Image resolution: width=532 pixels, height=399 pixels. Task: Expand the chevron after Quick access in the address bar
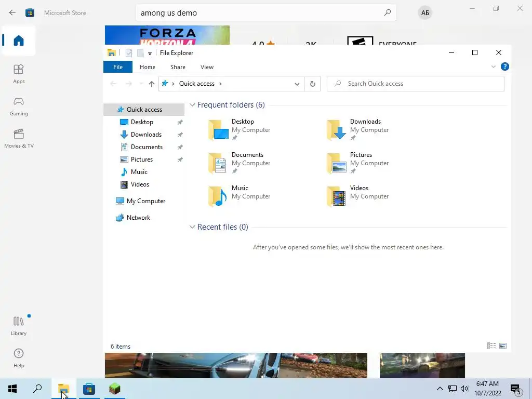220,84
